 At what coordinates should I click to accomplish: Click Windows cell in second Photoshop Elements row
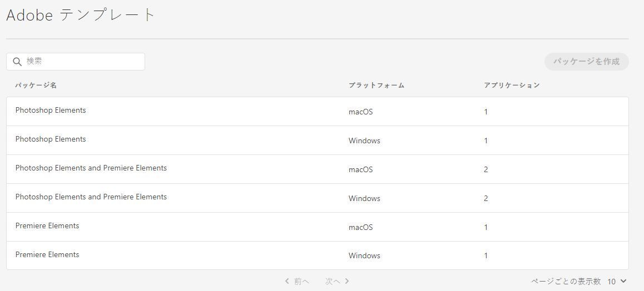[x=364, y=141]
